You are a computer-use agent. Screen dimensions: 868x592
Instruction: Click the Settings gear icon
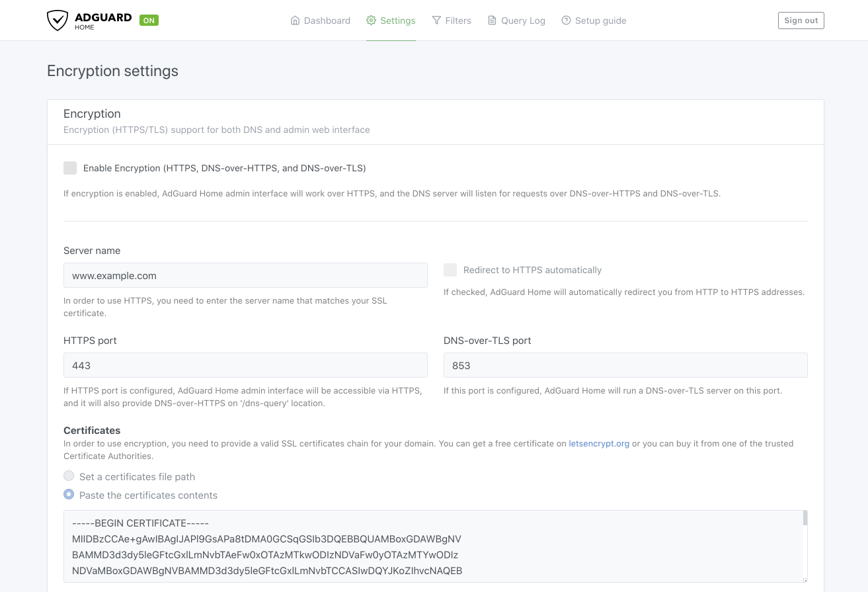coord(371,21)
